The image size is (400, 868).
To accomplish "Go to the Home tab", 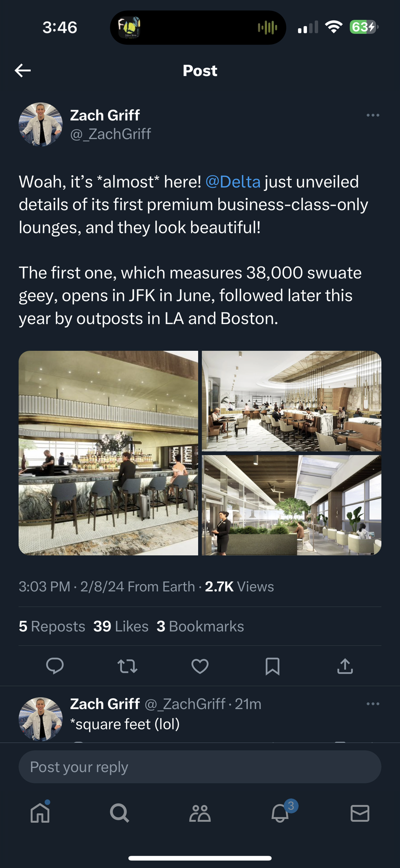I will pos(40,813).
